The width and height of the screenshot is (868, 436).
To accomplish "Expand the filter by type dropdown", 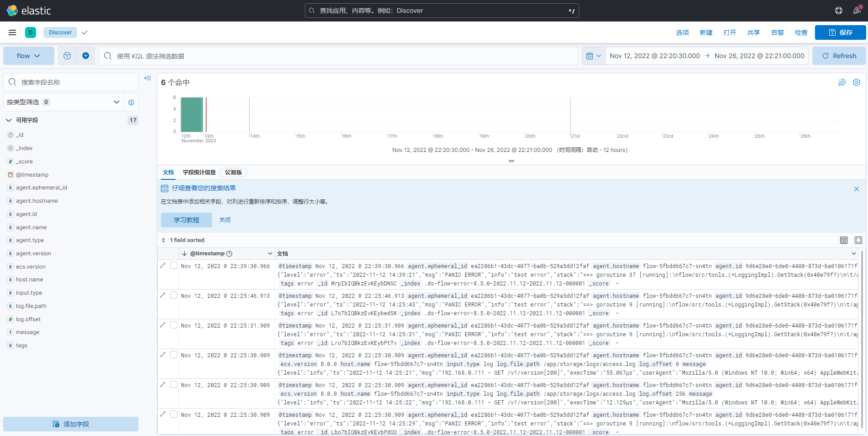I will point(64,102).
